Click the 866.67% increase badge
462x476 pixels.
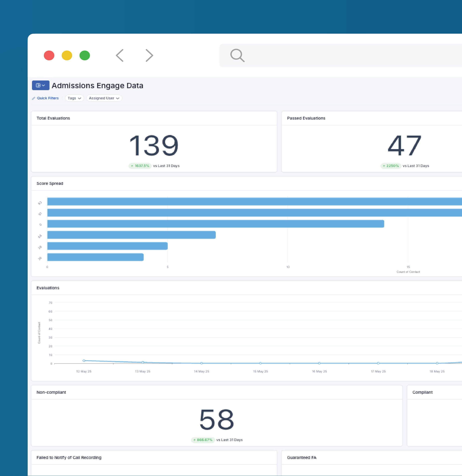[203, 440]
